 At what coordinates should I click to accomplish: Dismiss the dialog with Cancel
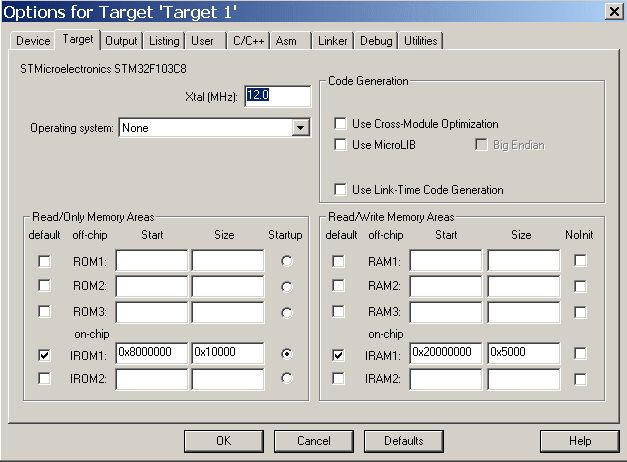(314, 441)
